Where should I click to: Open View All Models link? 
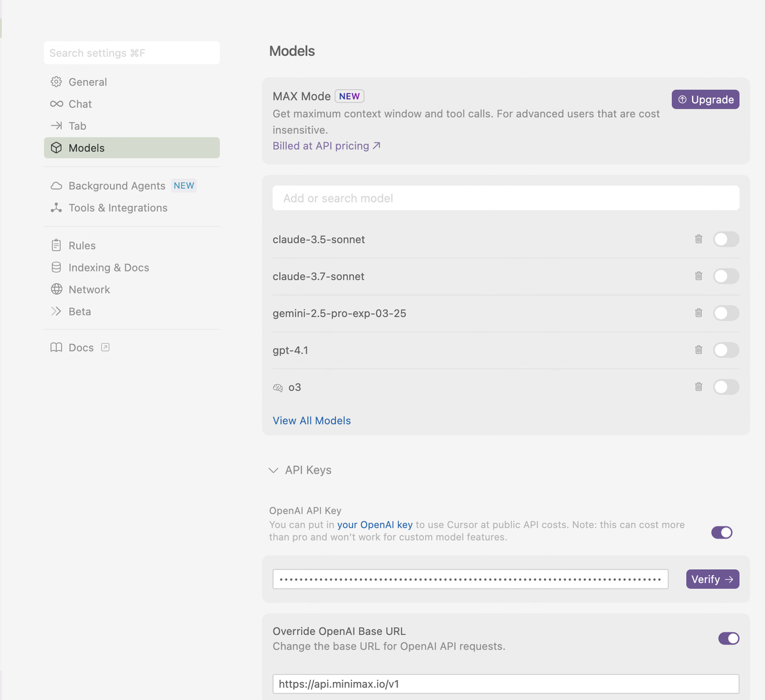311,421
